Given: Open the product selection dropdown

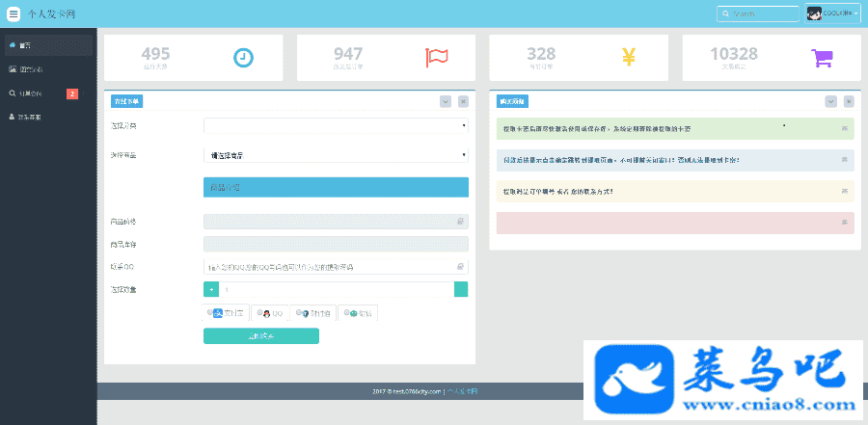Looking at the screenshot, I should click(x=336, y=155).
